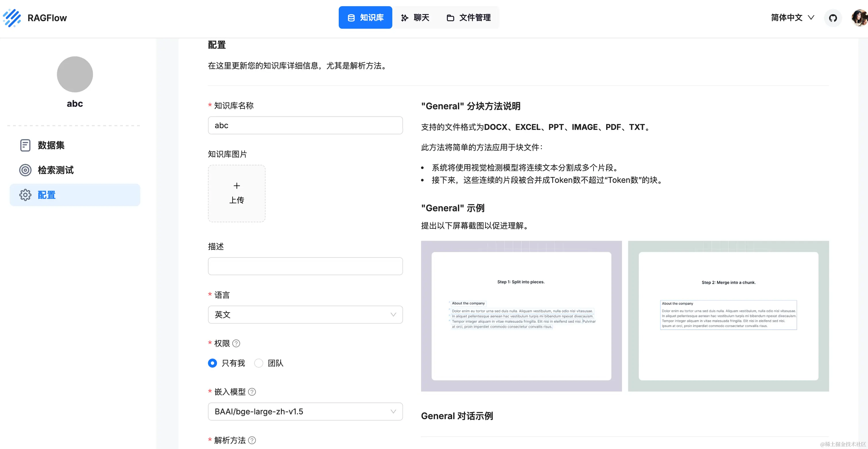Select the 只有我 permission radio

click(212, 363)
